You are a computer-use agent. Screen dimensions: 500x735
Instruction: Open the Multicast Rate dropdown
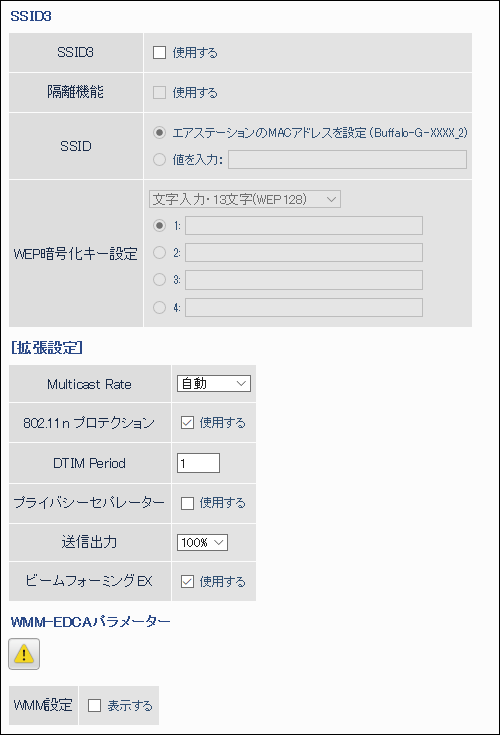click(214, 383)
